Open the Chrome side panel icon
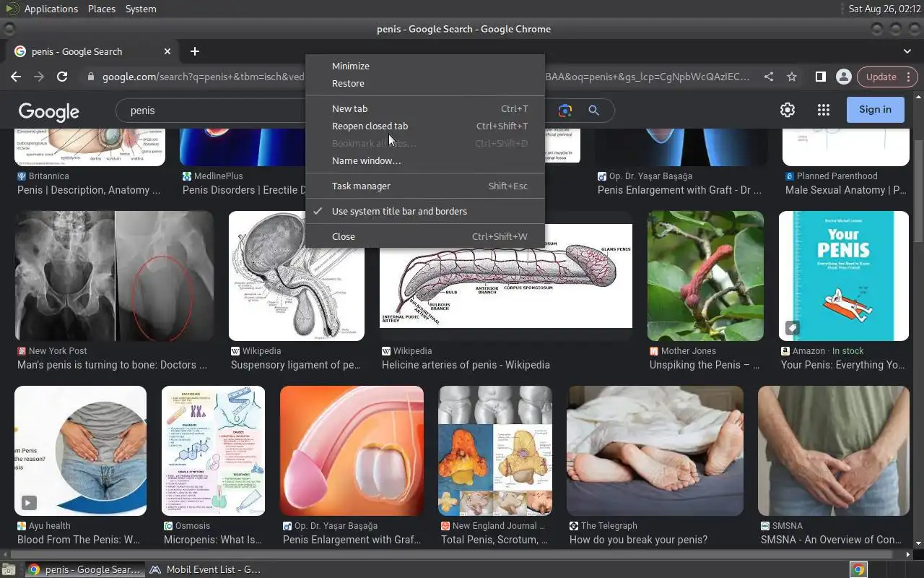This screenshot has height=578, width=924. [x=821, y=77]
